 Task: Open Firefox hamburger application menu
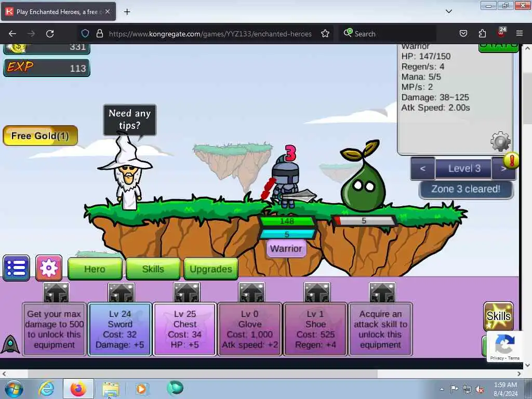(520, 34)
